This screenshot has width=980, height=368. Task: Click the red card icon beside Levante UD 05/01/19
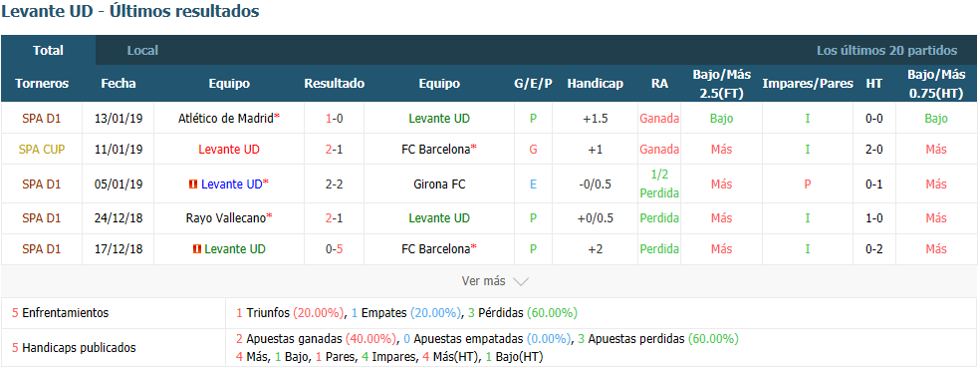tap(193, 184)
